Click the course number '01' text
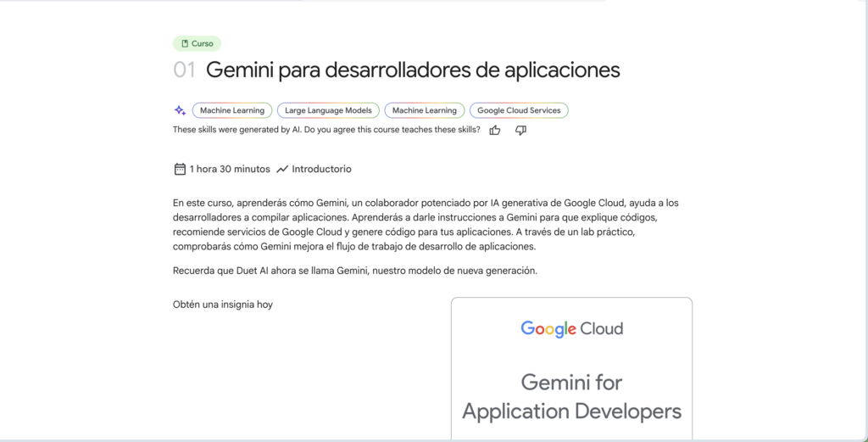The width and height of the screenshot is (868, 442). (184, 70)
